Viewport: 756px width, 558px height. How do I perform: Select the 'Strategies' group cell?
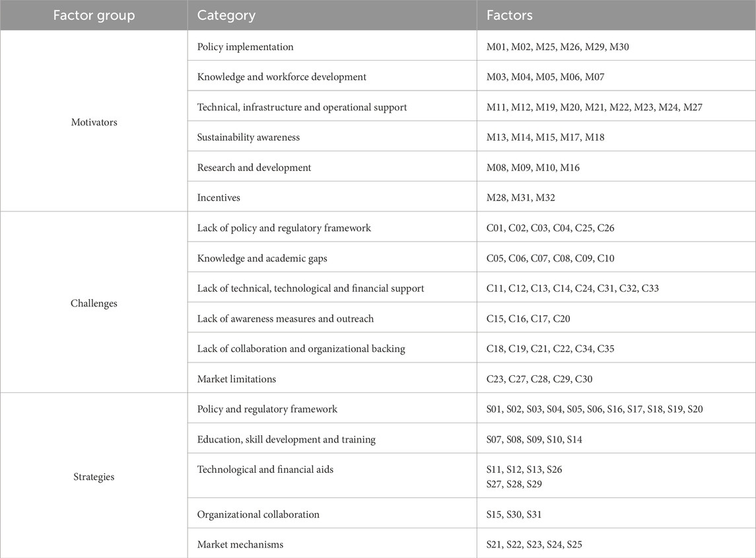coord(94,477)
